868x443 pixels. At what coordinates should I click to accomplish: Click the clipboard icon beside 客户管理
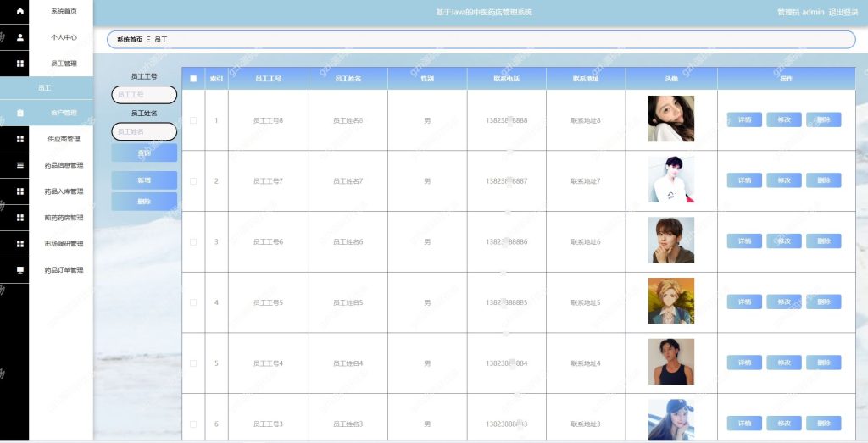(x=20, y=113)
